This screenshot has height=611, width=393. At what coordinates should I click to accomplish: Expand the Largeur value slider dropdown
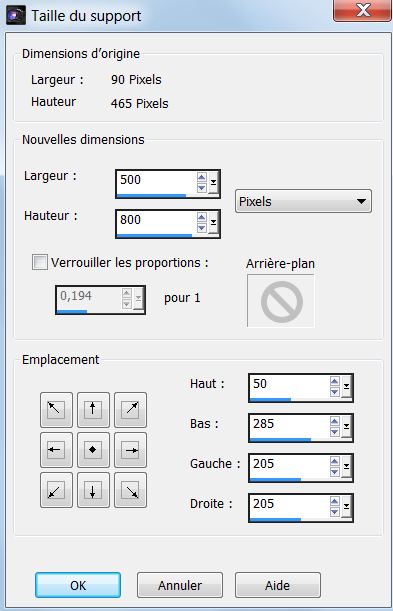pyautogui.click(x=213, y=183)
